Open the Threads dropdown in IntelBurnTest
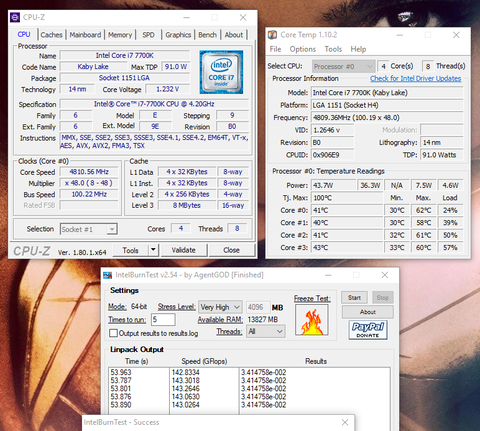 tap(266, 331)
